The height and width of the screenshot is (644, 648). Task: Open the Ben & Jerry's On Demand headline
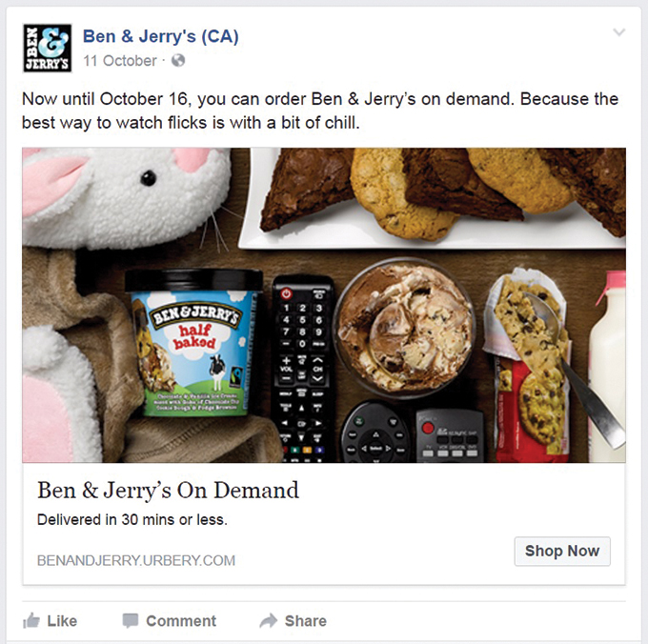[x=168, y=491]
